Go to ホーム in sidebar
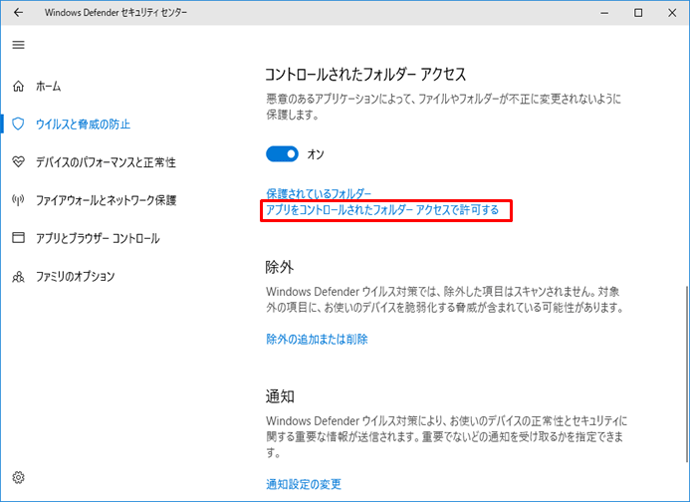 (48, 86)
